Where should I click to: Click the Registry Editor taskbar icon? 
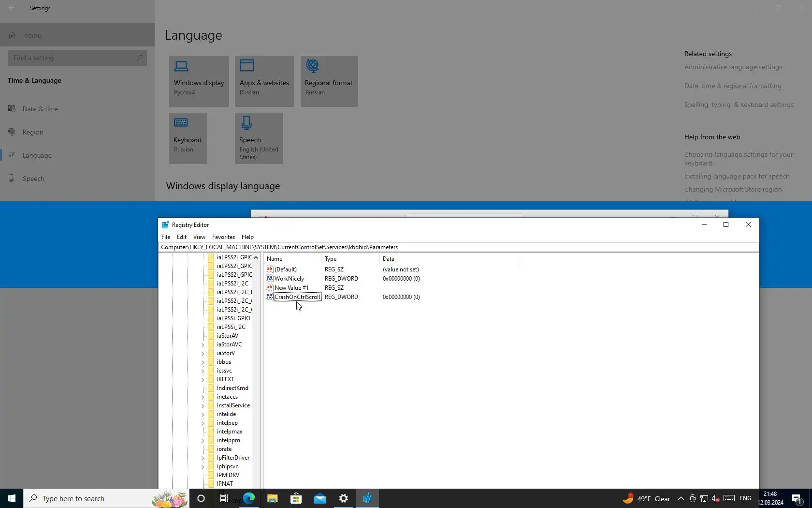coord(367,498)
